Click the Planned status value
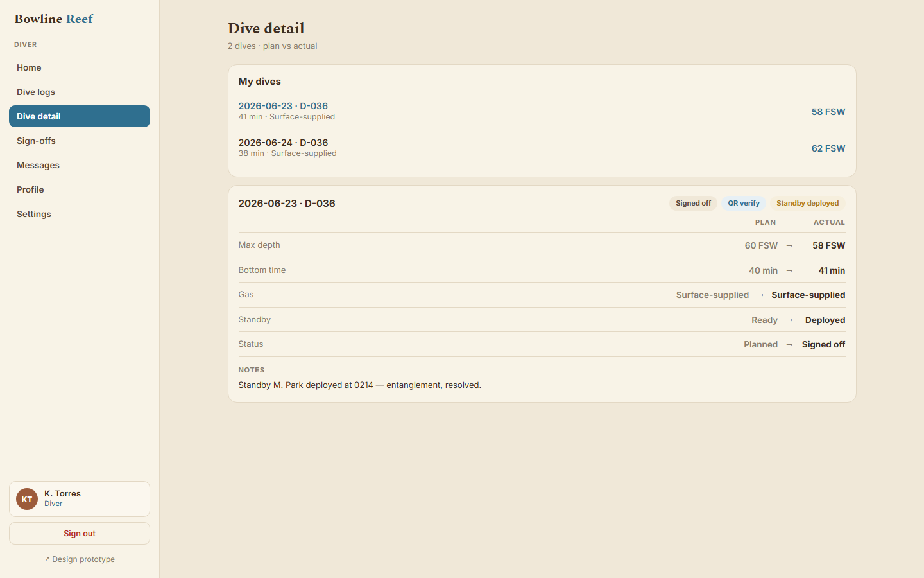The image size is (924, 578). click(x=760, y=344)
